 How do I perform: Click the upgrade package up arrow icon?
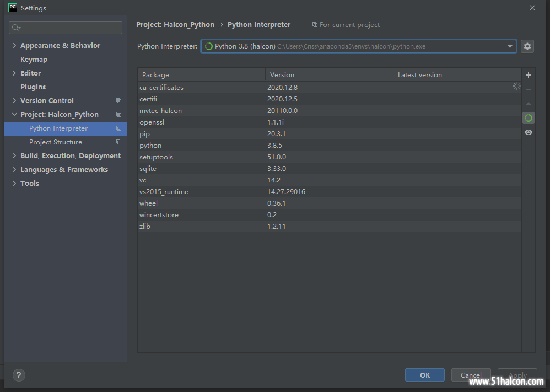(529, 104)
